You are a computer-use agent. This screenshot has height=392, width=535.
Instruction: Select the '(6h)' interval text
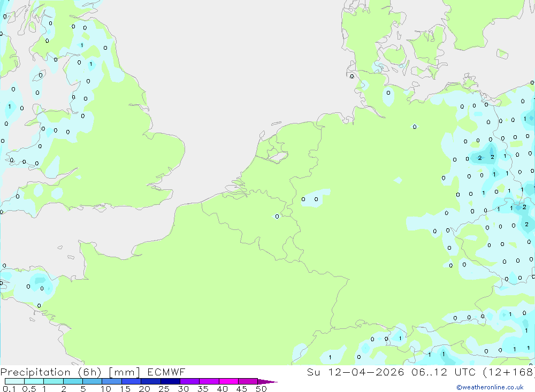90,372
